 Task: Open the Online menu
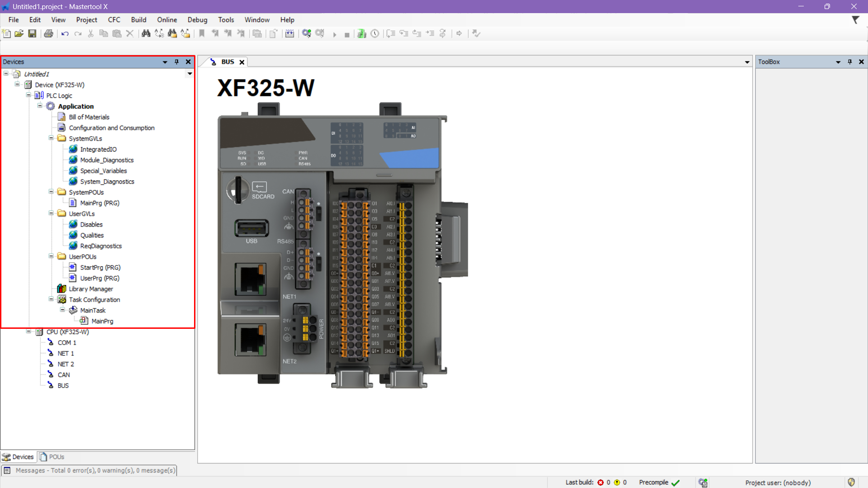(166, 20)
